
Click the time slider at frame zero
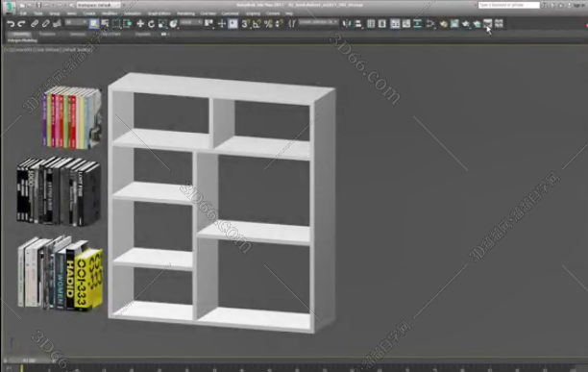pos(29,360)
